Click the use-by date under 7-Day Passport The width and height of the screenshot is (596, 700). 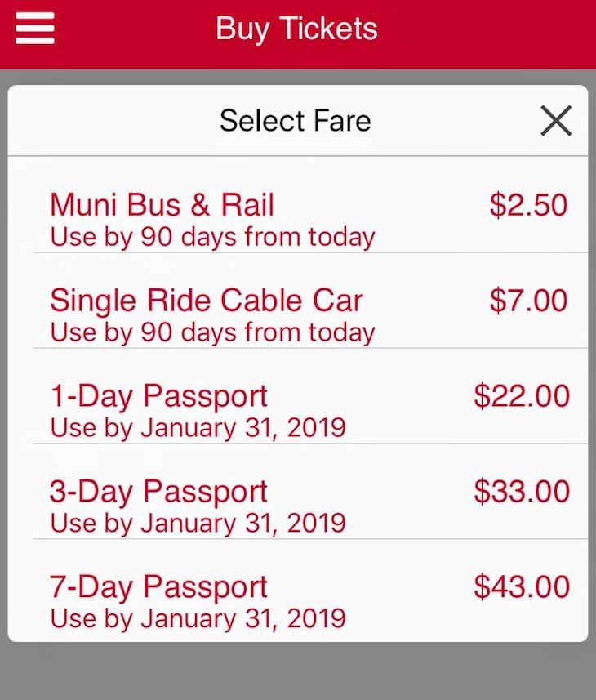(198, 619)
